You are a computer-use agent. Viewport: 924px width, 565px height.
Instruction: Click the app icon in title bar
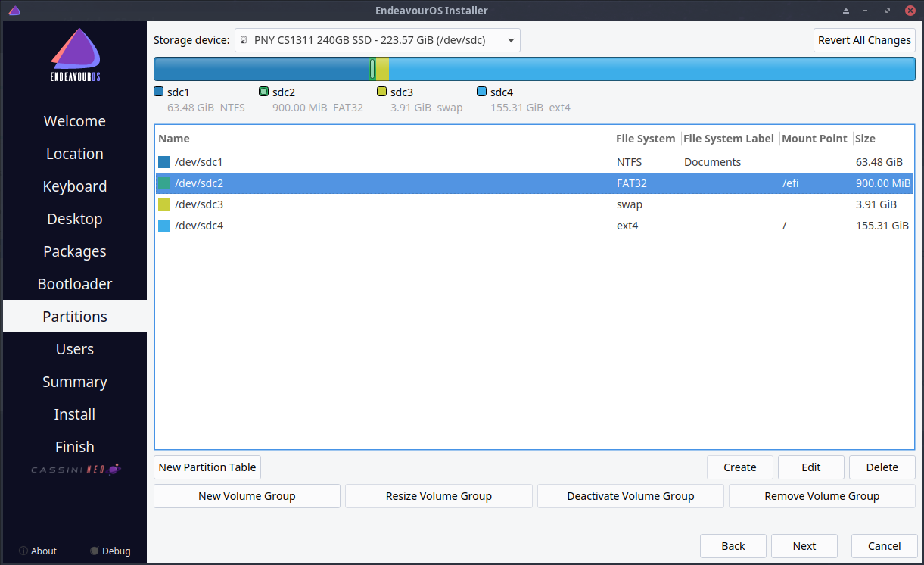(x=14, y=11)
